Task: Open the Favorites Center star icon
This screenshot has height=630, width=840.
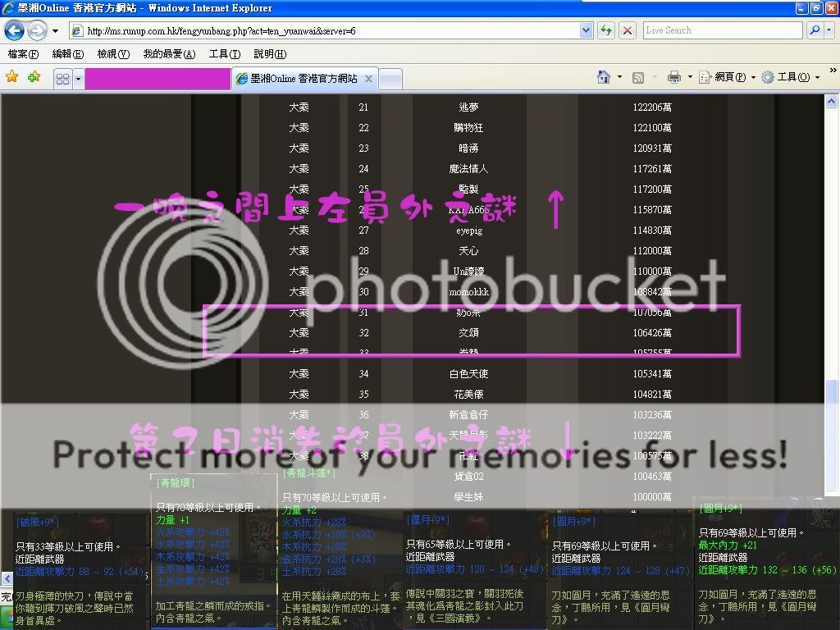Action: tap(12, 77)
